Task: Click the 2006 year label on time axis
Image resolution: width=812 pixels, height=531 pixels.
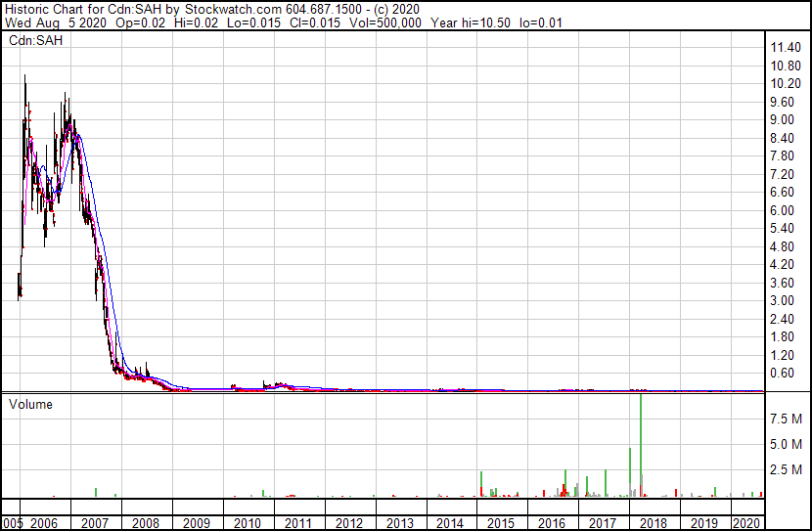Action: [x=44, y=523]
